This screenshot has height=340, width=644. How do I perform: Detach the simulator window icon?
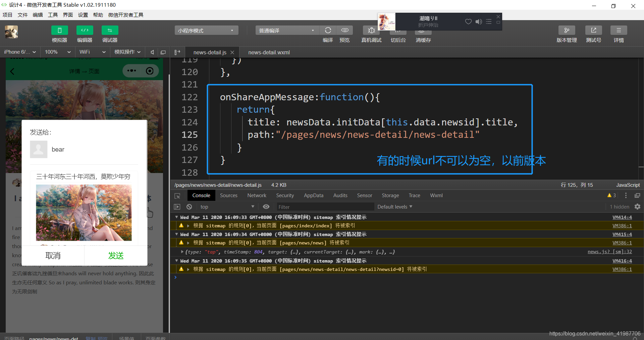[x=163, y=52]
